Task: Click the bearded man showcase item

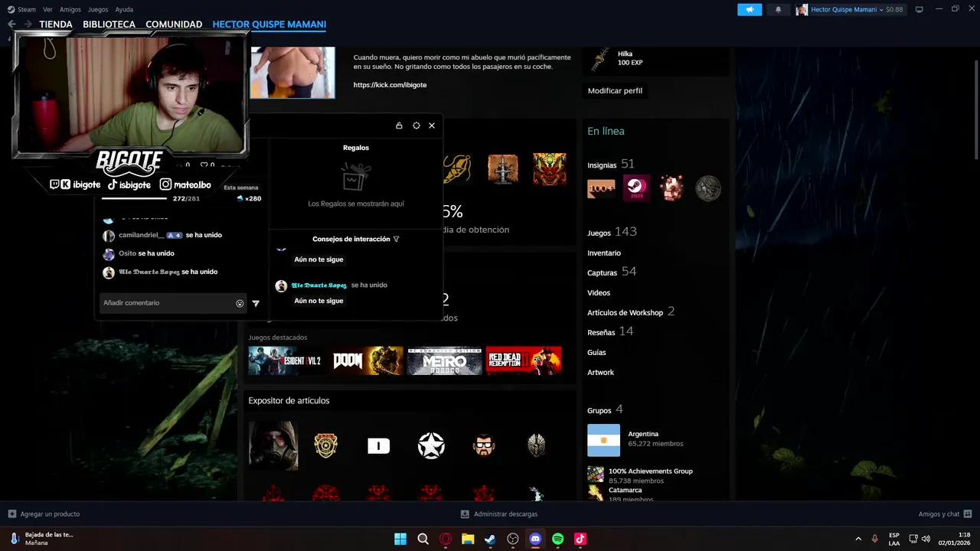Action: tap(484, 445)
